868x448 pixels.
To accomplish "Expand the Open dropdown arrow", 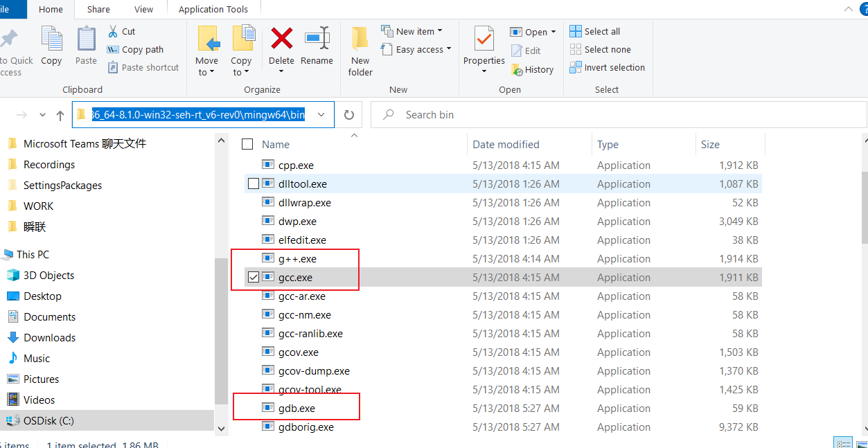I will [x=553, y=33].
